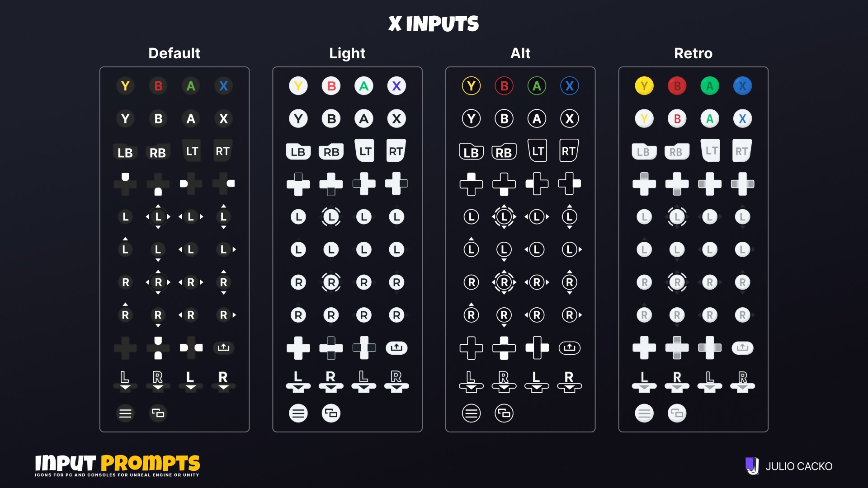
Task: Select the hamburger menu icon in Default set
Action: pyautogui.click(x=125, y=413)
